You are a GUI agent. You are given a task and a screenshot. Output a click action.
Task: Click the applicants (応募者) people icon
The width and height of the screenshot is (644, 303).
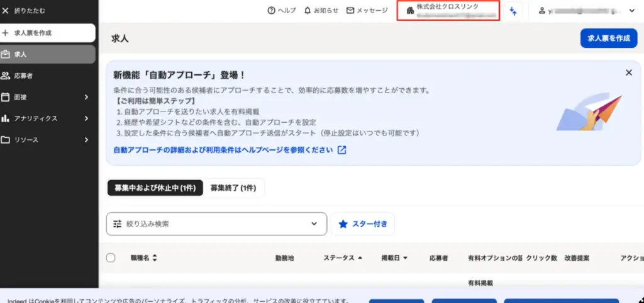coord(6,76)
